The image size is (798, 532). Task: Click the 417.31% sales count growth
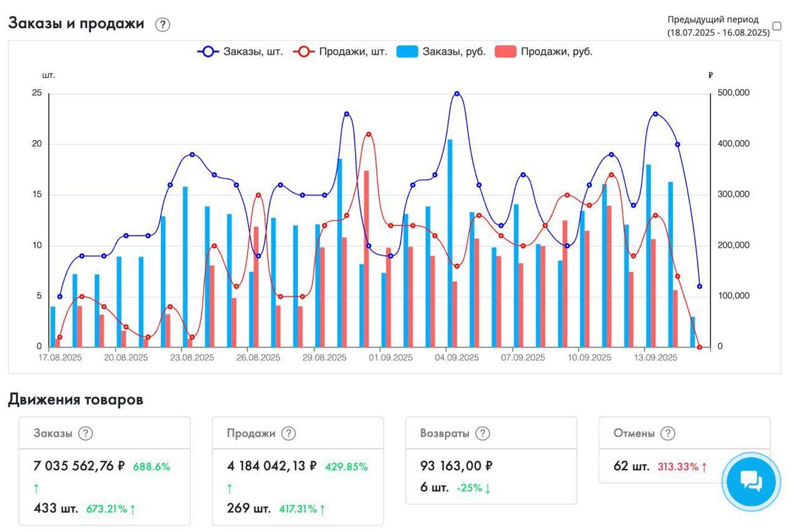tap(299, 509)
